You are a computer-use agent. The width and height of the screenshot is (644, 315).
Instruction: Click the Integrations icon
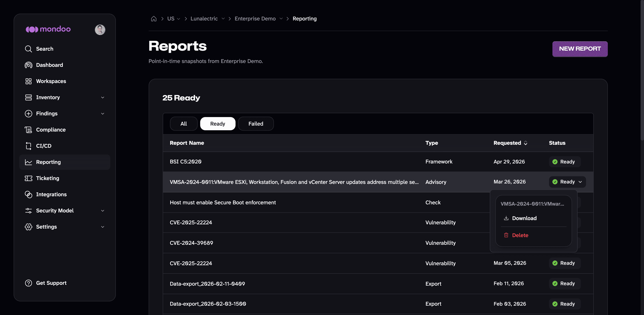click(x=29, y=194)
